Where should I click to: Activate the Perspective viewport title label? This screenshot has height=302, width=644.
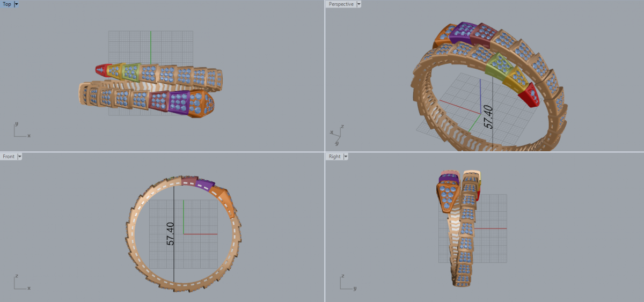click(341, 4)
